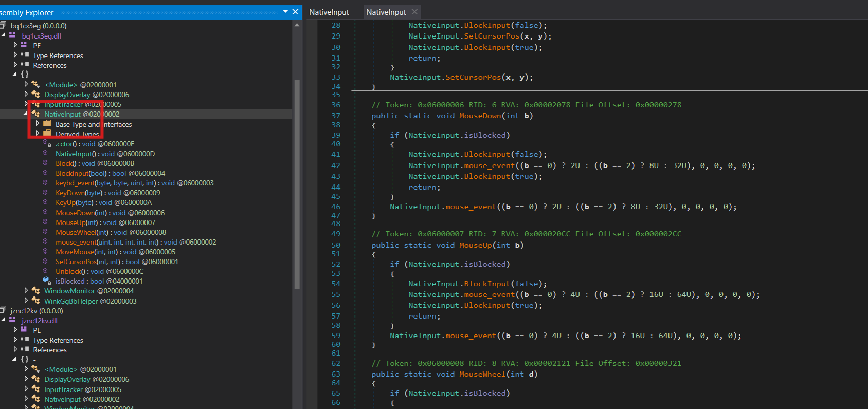Click the method icon beside KeyDown(byte)
This screenshot has width=868, height=409.
click(x=45, y=192)
